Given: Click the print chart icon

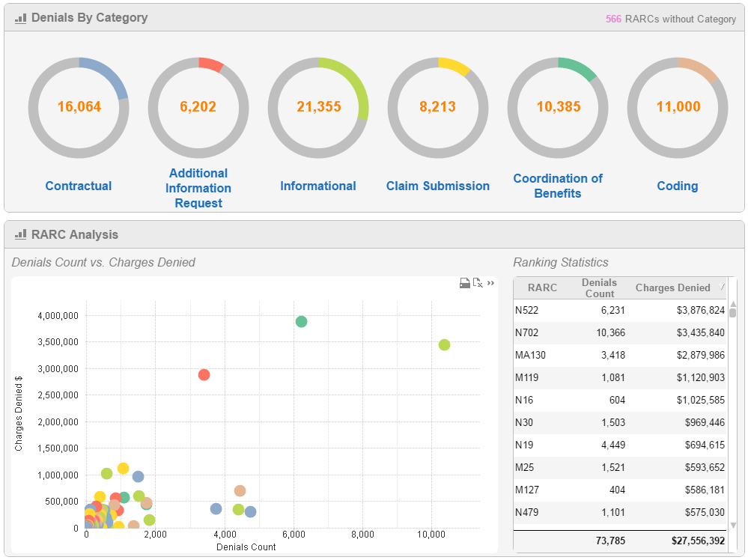Looking at the screenshot, I should tap(465, 283).
